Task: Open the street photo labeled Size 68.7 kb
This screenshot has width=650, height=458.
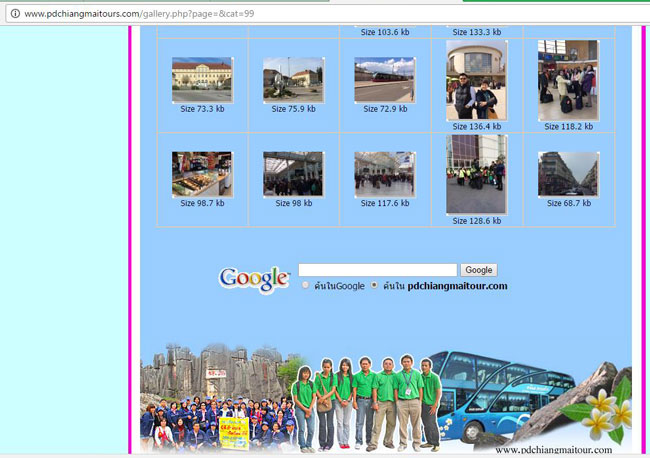Action: pyautogui.click(x=567, y=174)
